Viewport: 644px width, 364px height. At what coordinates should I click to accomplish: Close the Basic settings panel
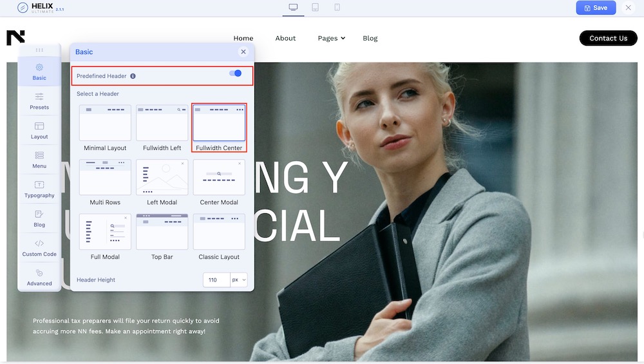243,52
